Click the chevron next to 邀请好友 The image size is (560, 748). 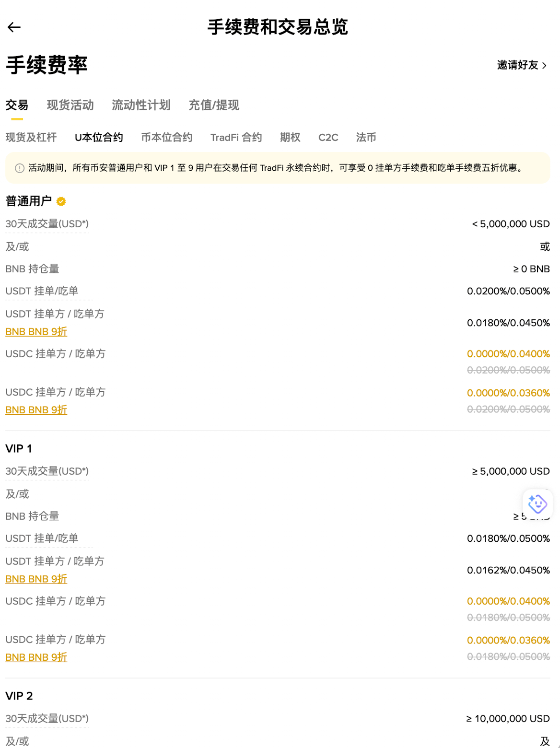(546, 65)
